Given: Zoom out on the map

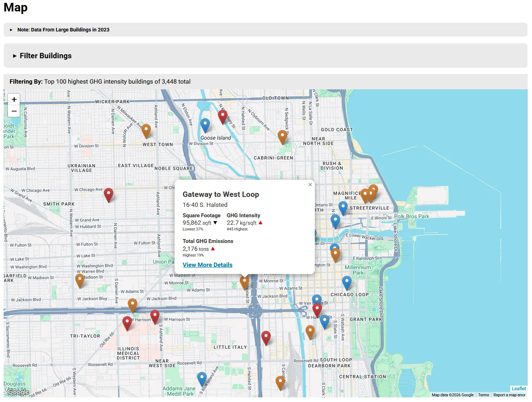Looking at the screenshot, I should click(x=14, y=111).
